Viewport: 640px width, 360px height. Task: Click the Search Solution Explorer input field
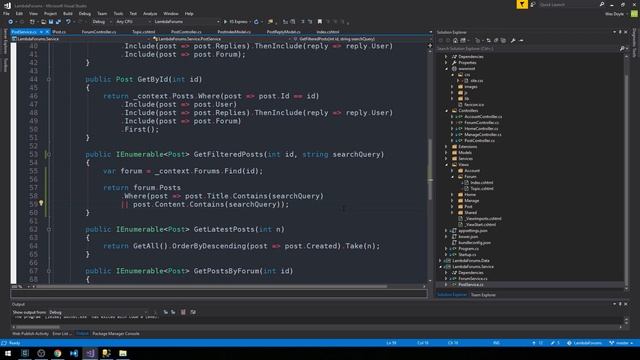point(527,49)
